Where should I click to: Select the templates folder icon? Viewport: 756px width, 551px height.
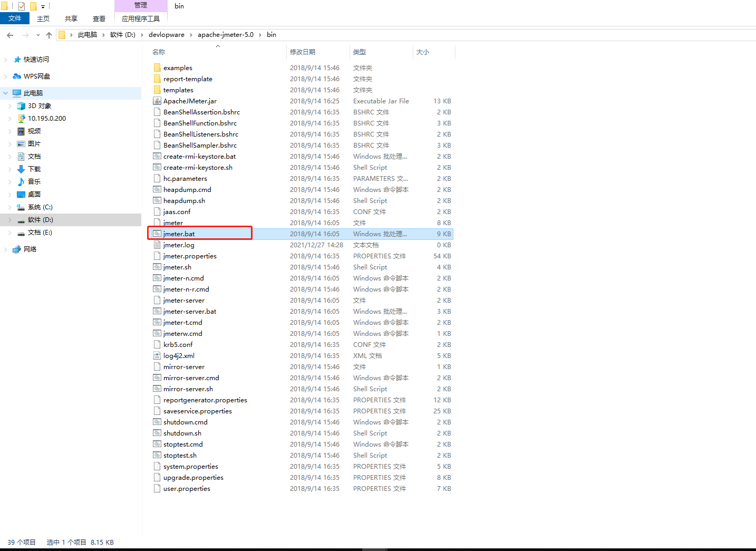point(157,90)
